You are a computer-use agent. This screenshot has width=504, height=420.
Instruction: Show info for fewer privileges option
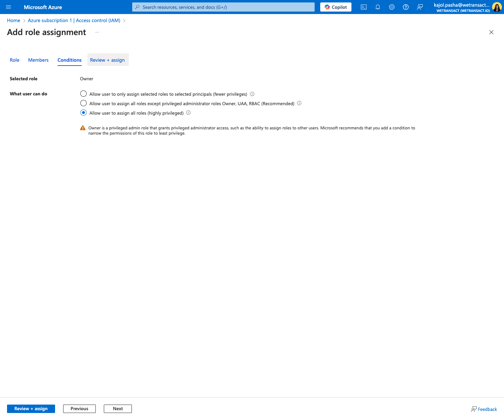point(252,94)
